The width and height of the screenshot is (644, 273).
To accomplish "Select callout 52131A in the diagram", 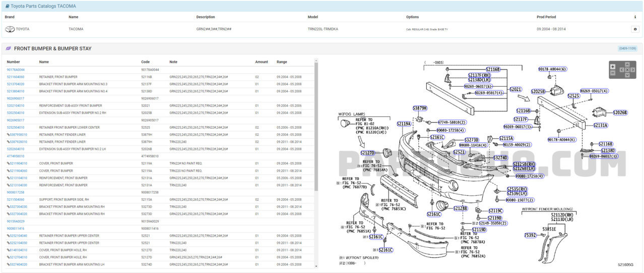I will (600, 125).
